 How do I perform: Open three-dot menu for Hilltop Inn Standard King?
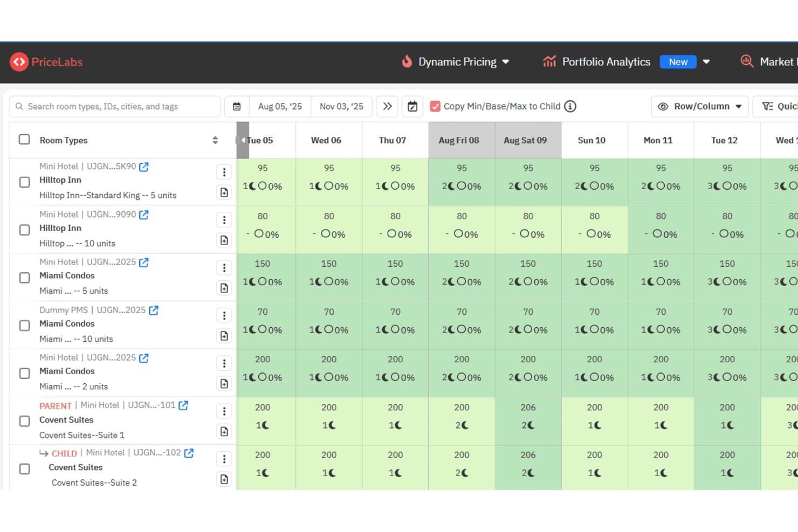(x=224, y=172)
